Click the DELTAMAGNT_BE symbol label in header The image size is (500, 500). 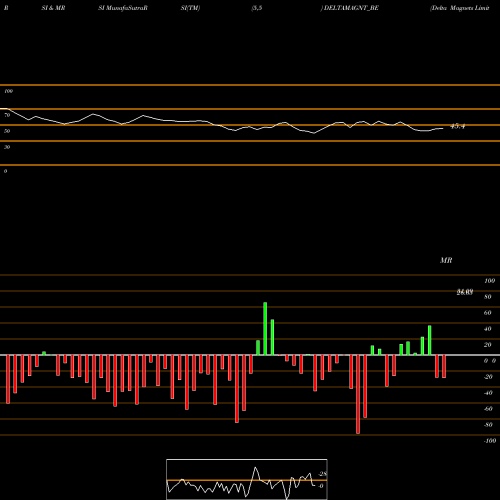click(x=351, y=8)
